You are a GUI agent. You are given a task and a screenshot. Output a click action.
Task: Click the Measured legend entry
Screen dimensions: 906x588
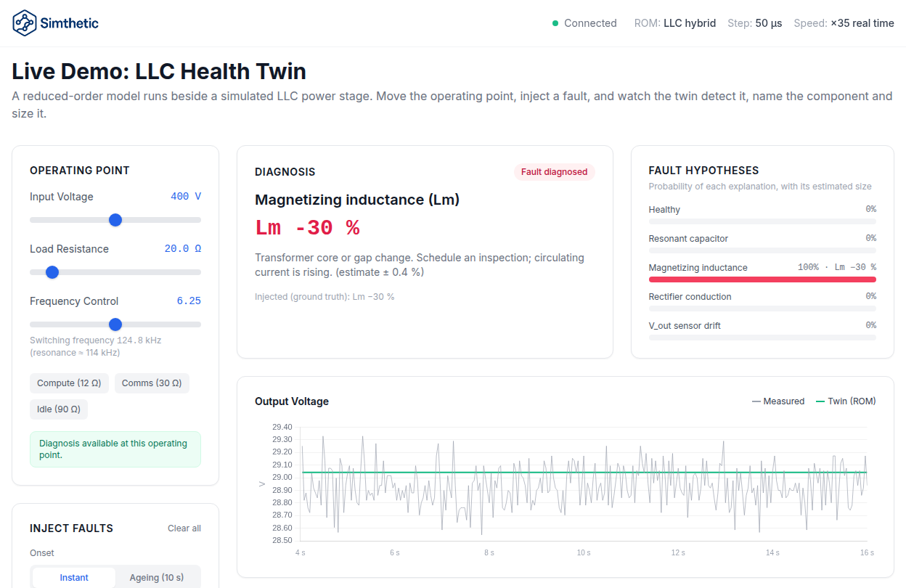778,401
